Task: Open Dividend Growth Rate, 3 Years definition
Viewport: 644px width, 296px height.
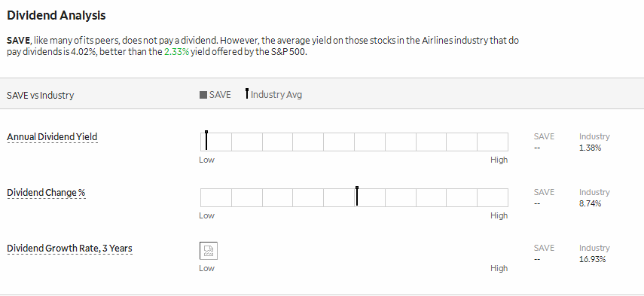Action: (x=69, y=249)
